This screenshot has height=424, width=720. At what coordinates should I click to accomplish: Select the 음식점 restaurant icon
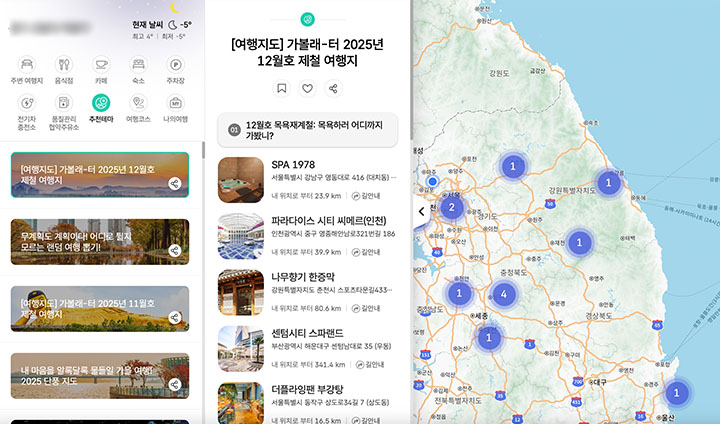pyautogui.click(x=64, y=65)
